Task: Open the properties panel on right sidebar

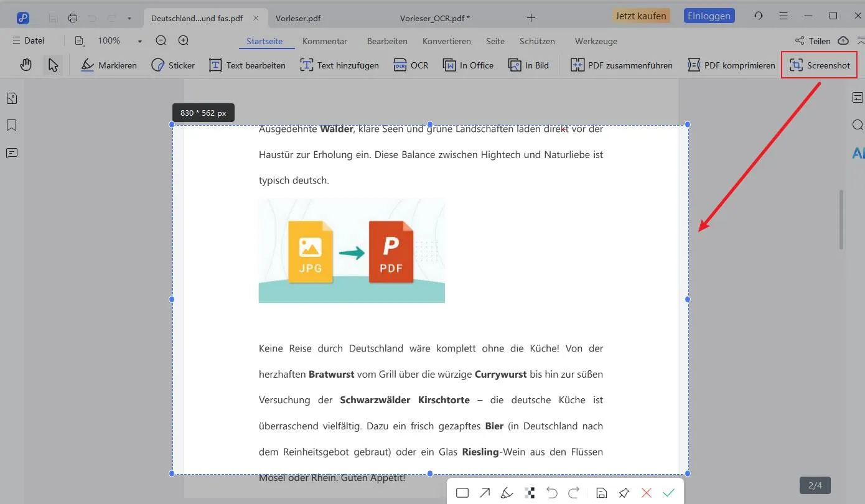Action: pos(858,98)
